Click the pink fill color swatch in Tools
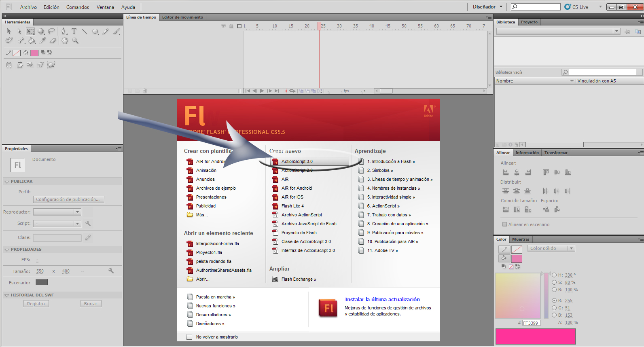Viewport: 644px width, 347px height. [x=34, y=53]
